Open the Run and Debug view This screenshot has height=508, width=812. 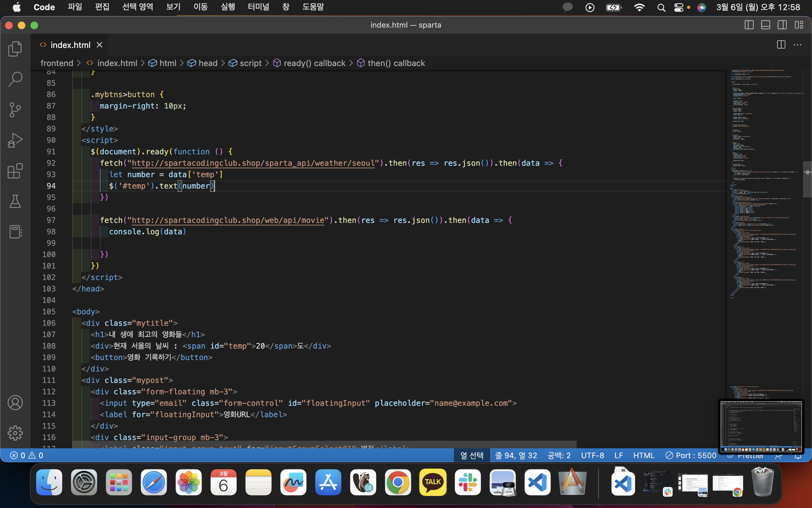(15, 140)
